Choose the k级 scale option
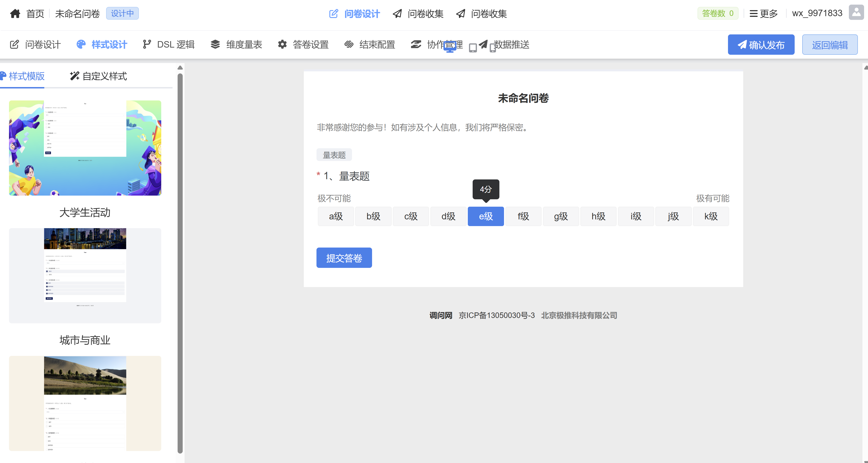 pos(711,216)
